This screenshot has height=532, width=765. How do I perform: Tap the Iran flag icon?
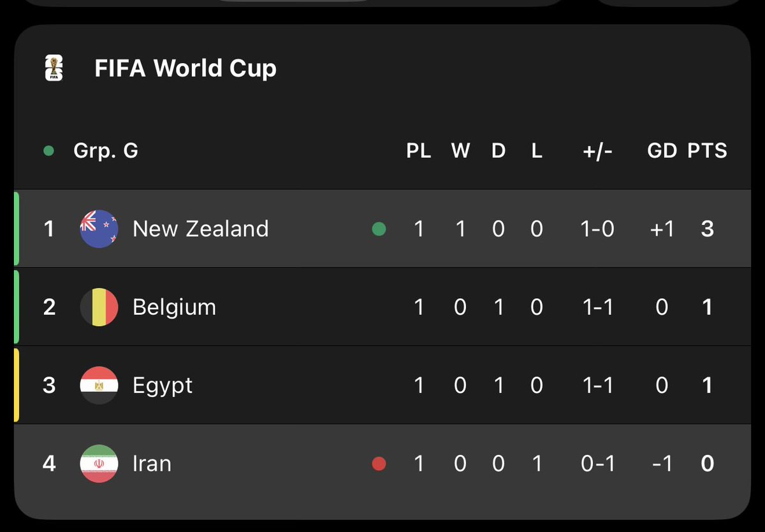tap(99, 463)
